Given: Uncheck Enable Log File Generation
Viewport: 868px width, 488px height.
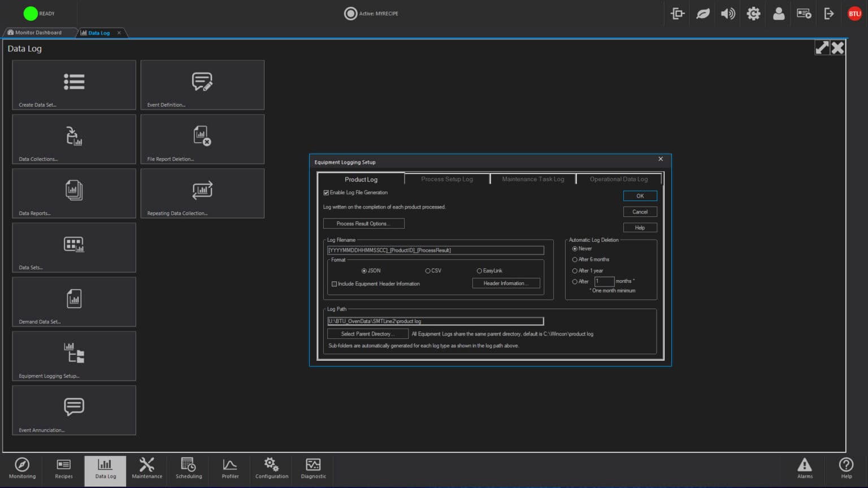Looking at the screenshot, I should [x=326, y=193].
